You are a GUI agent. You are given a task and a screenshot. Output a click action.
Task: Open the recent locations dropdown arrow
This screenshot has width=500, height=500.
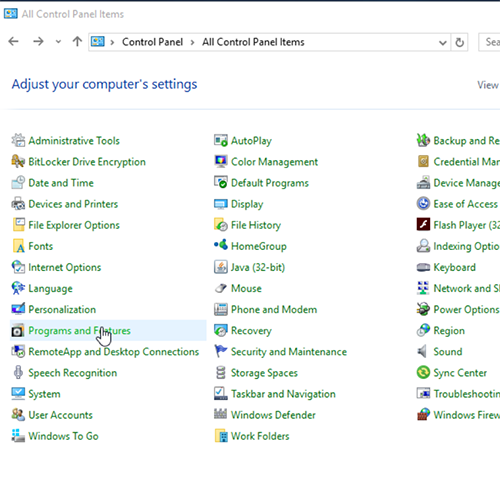58,42
